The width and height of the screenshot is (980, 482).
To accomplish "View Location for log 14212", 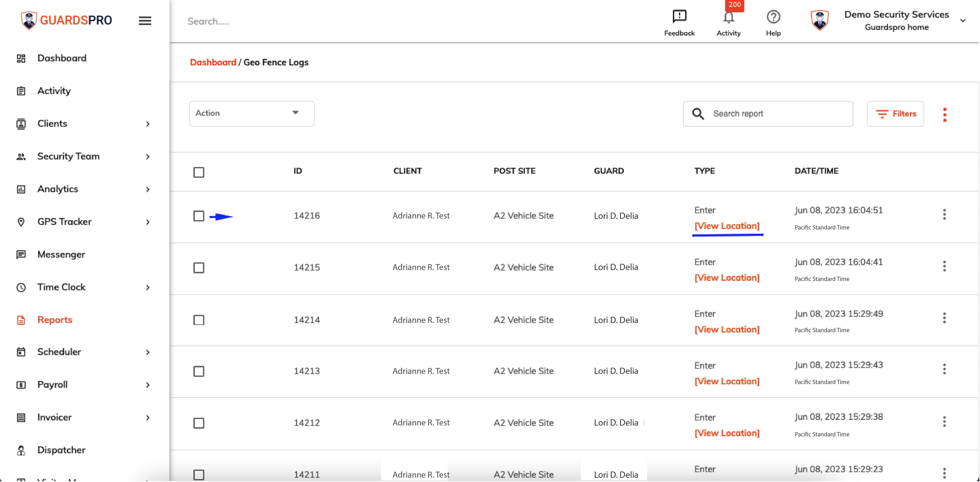I will click(x=727, y=433).
